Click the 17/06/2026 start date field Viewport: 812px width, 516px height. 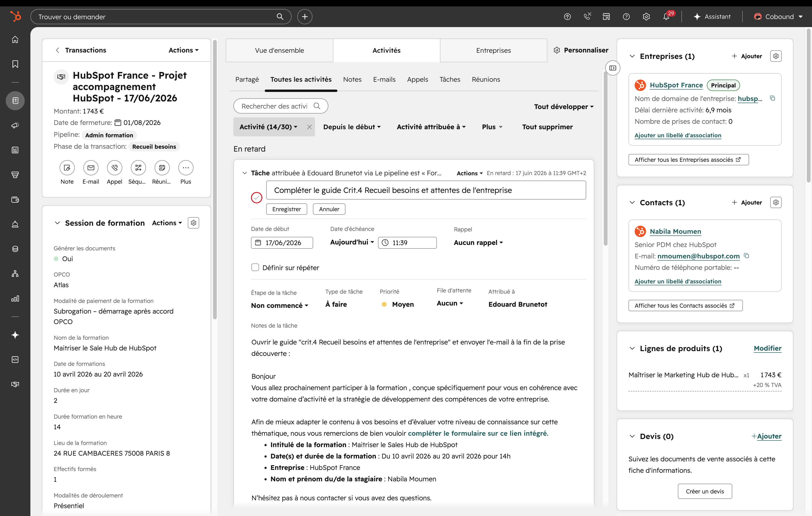[282, 243]
